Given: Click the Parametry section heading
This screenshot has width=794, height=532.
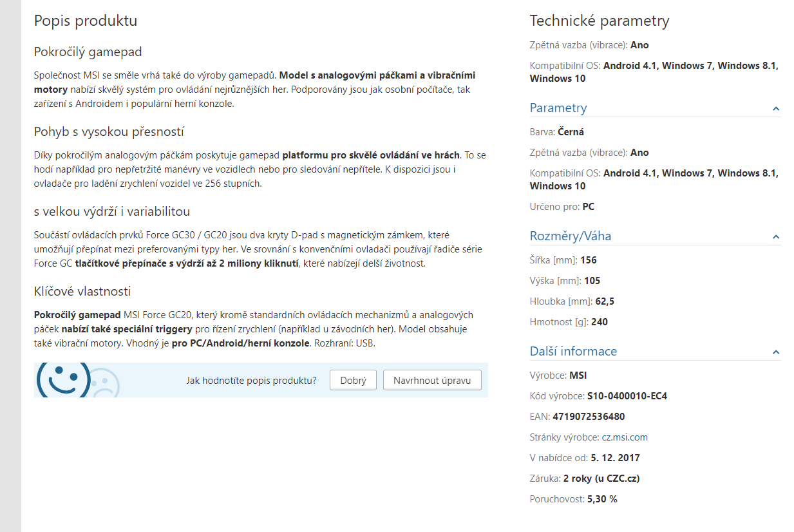Looking at the screenshot, I should pos(558,108).
